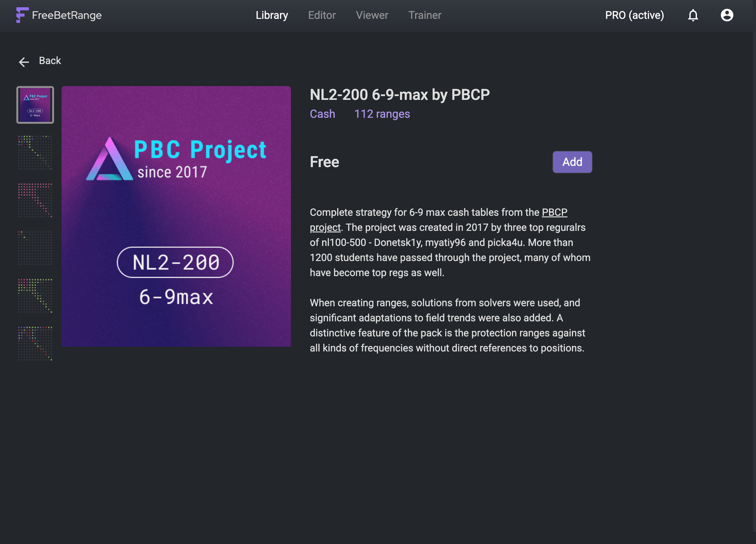The height and width of the screenshot is (544, 756).
Task: Switch to the Editor tab
Action: [x=322, y=15]
